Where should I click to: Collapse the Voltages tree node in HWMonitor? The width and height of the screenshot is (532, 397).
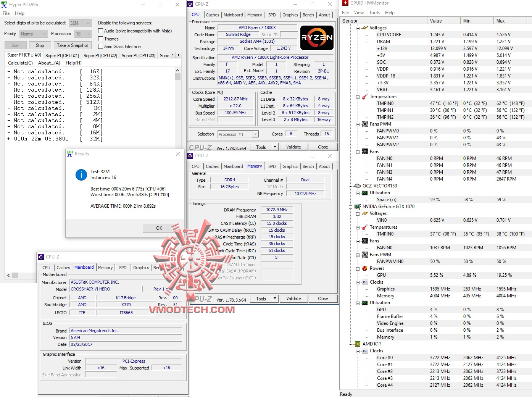point(357,27)
